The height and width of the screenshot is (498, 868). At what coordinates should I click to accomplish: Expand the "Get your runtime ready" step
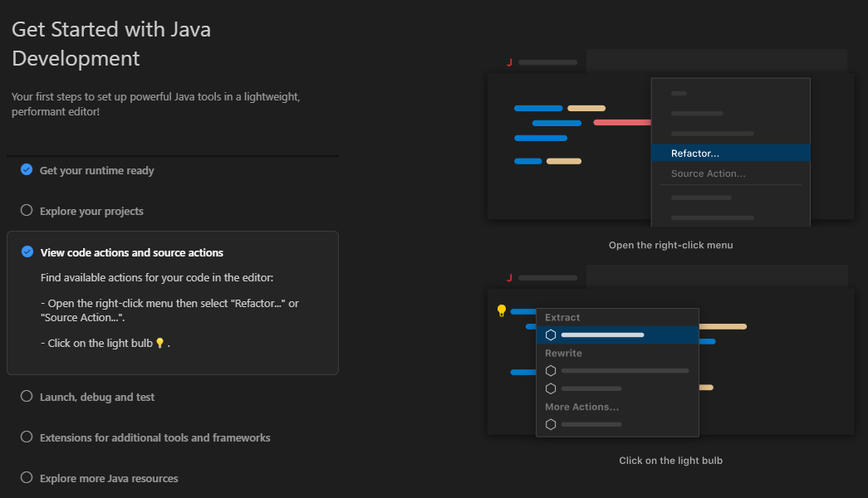(x=97, y=169)
